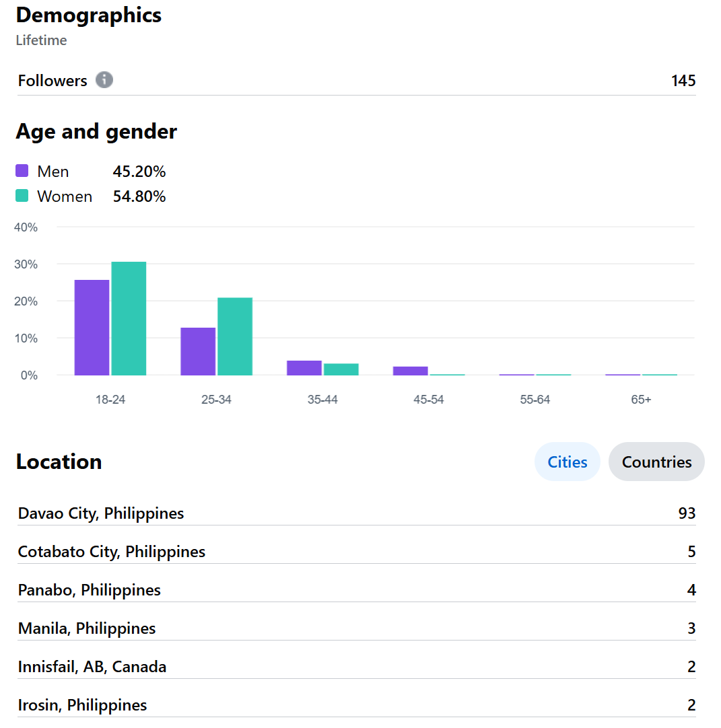The height and width of the screenshot is (728, 721).
Task: Click the Women 35-44 teal bar
Action: coord(341,369)
